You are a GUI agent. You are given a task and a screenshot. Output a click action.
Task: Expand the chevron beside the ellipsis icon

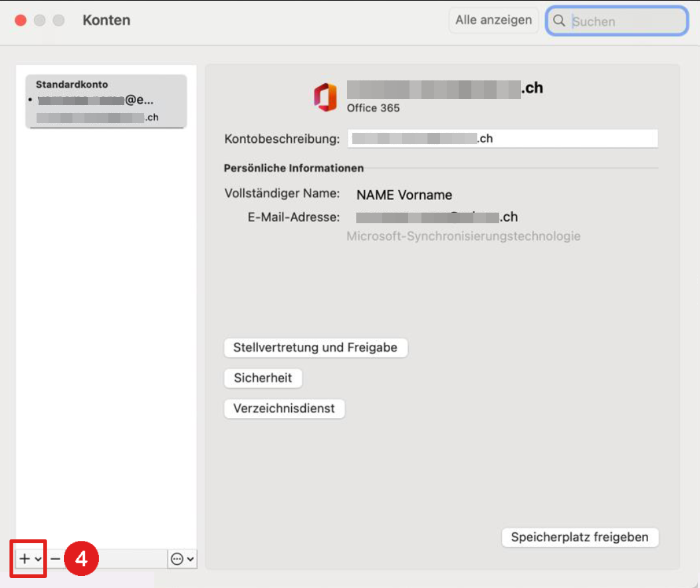(191, 559)
